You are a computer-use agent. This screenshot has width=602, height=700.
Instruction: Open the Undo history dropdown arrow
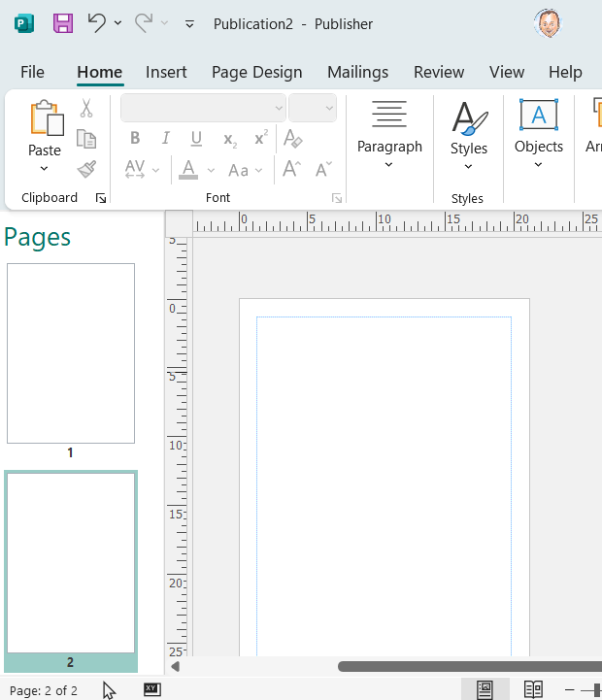117,22
